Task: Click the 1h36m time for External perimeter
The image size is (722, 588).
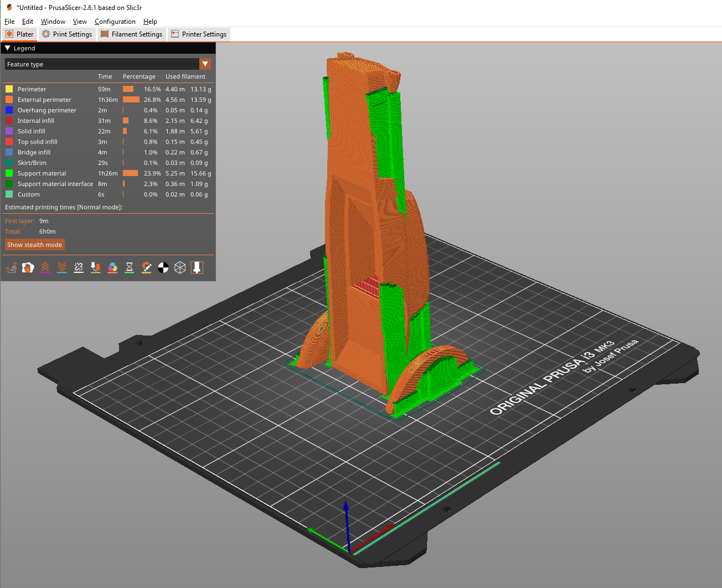Action: click(x=108, y=100)
